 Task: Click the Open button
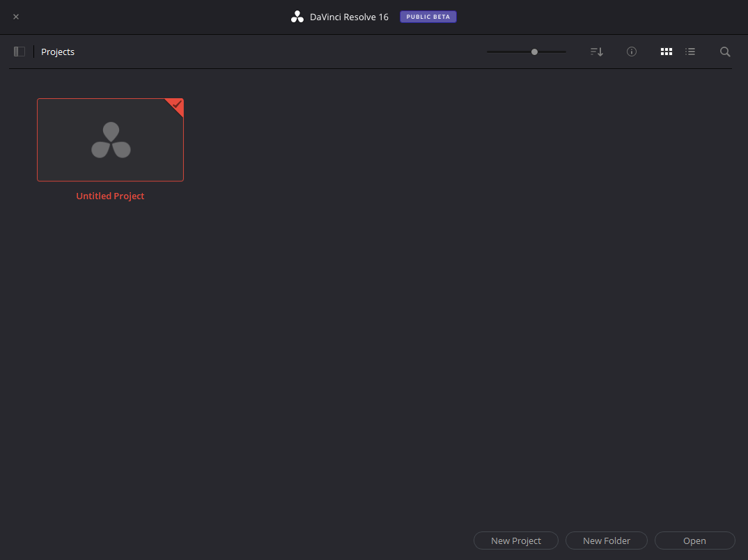point(694,540)
